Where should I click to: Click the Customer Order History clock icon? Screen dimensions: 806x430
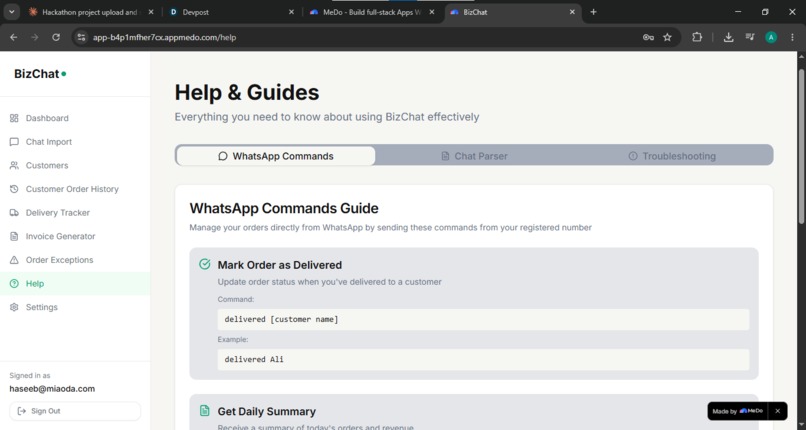click(14, 189)
